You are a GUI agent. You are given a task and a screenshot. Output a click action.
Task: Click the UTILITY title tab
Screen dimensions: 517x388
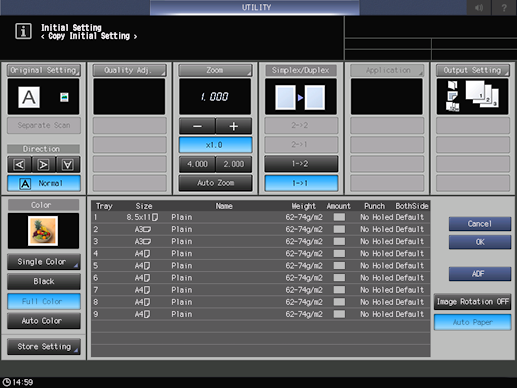(255, 7)
